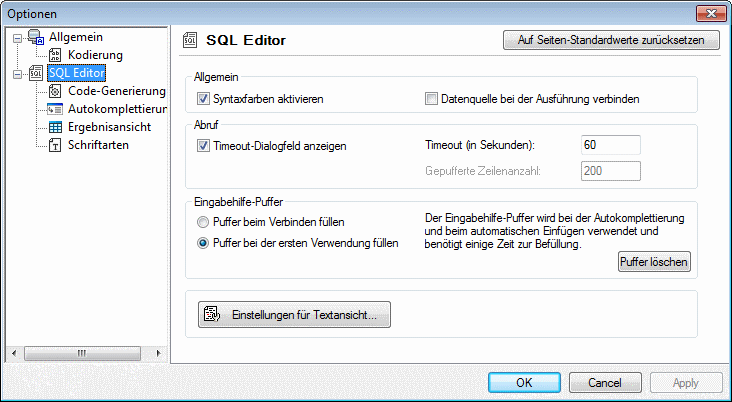Click the Allgemein tree node icon
Image resolution: width=732 pixels, height=402 pixels.
click(x=36, y=37)
